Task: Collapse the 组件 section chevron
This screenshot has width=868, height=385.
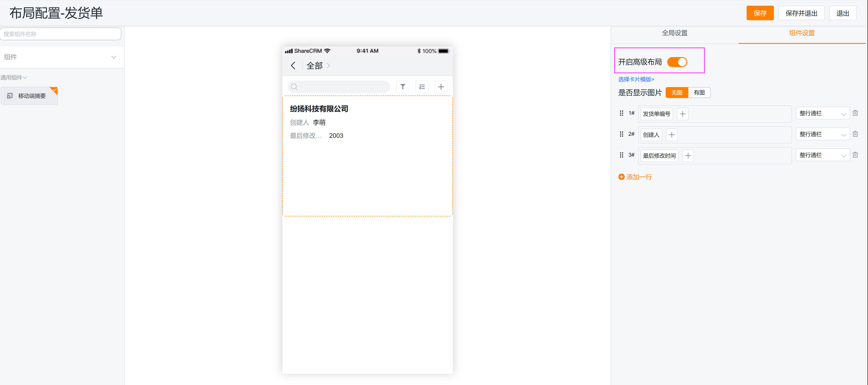Action: pos(113,57)
